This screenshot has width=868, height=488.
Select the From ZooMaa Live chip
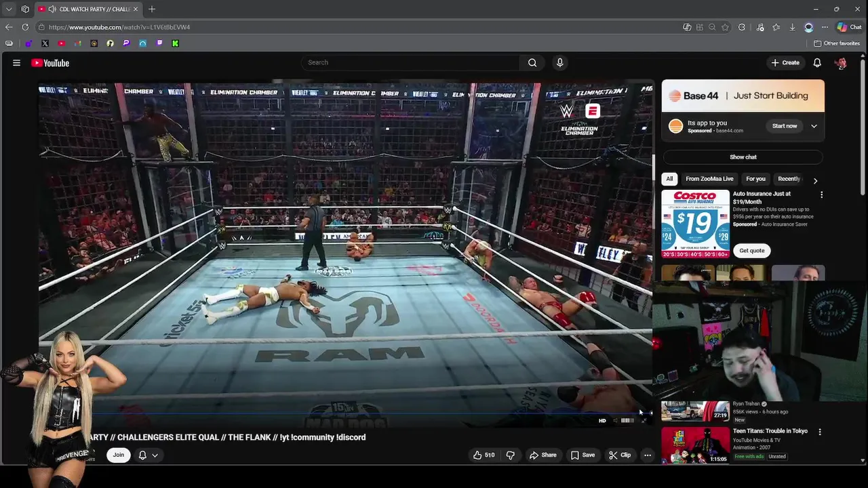coord(709,179)
